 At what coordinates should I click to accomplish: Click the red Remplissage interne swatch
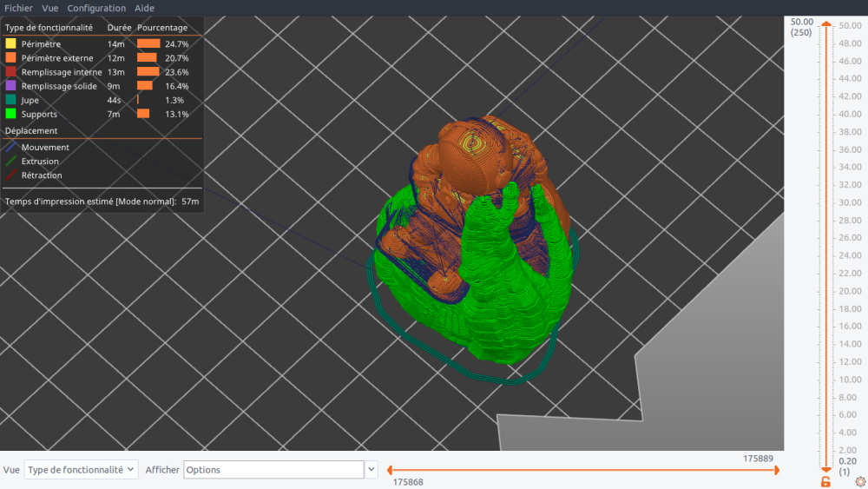(10, 71)
